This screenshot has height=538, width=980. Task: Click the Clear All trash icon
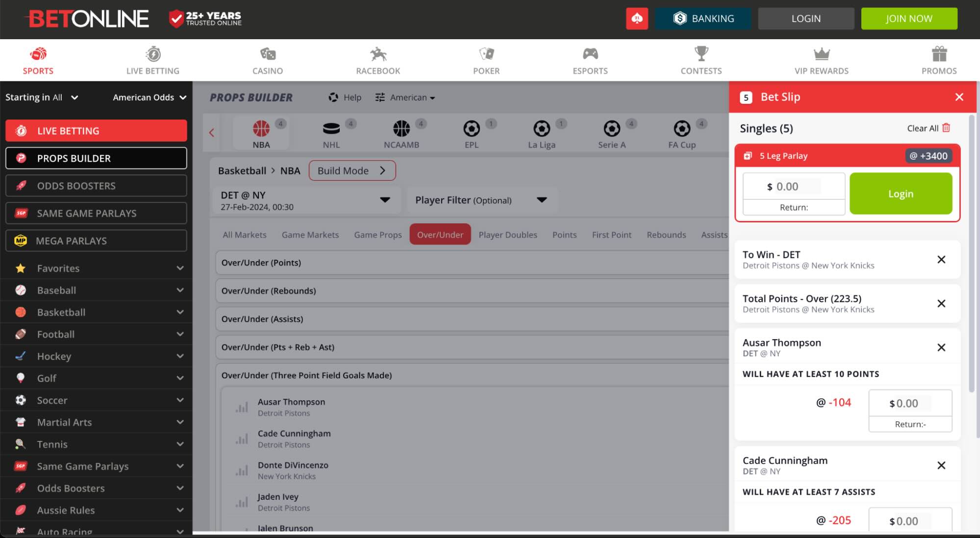[x=946, y=128]
